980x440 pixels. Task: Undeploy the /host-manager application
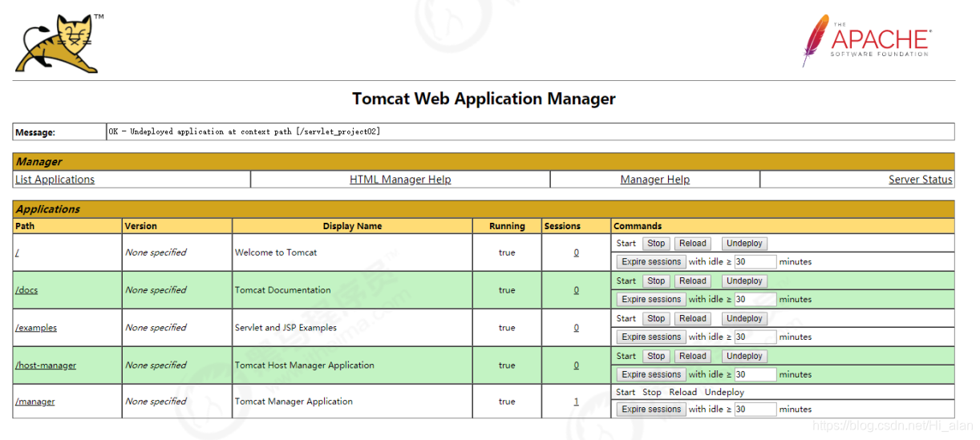pyautogui.click(x=744, y=357)
